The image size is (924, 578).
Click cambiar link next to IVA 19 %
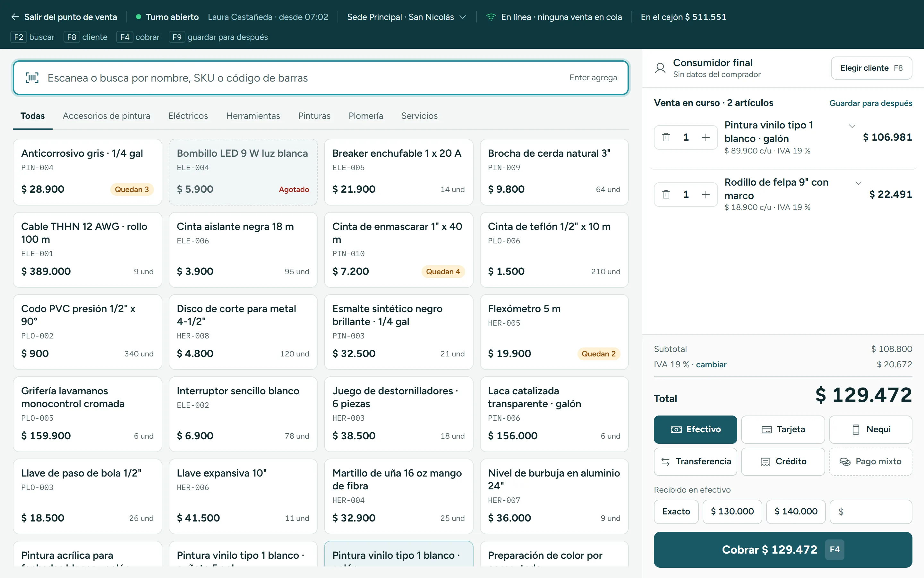[x=711, y=365]
